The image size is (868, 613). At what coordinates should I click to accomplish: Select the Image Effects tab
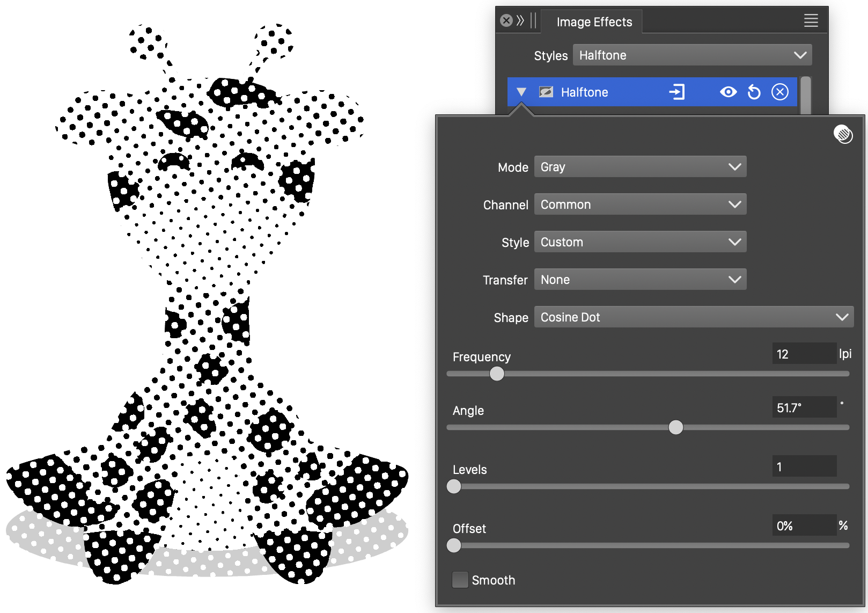click(594, 22)
